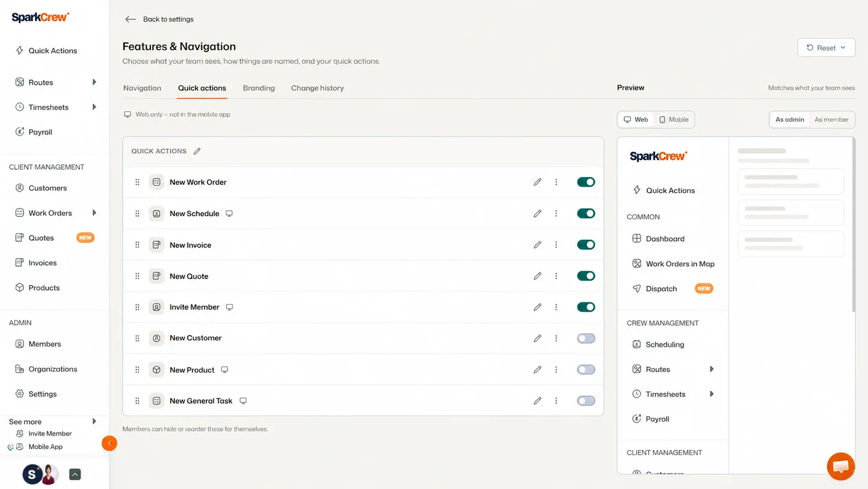Click the edit pencil for New Invoice
Screen dimensions: 868x489
coord(537,245)
